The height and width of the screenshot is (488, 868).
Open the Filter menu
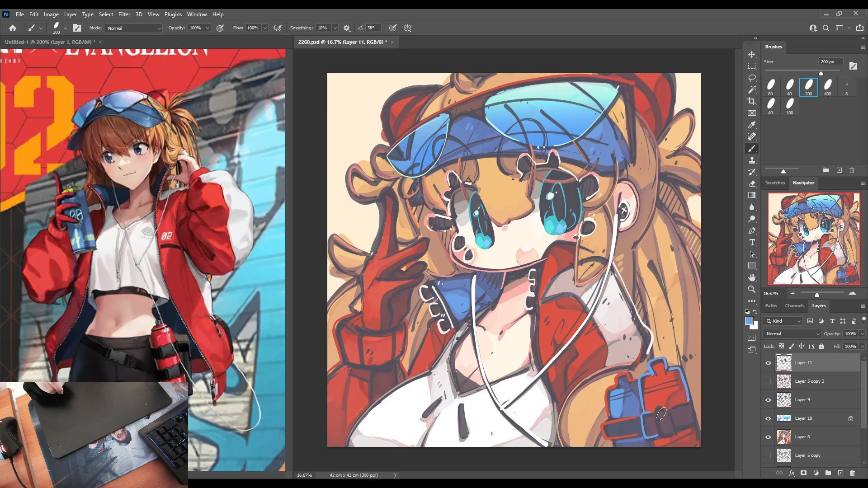coord(124,14)
